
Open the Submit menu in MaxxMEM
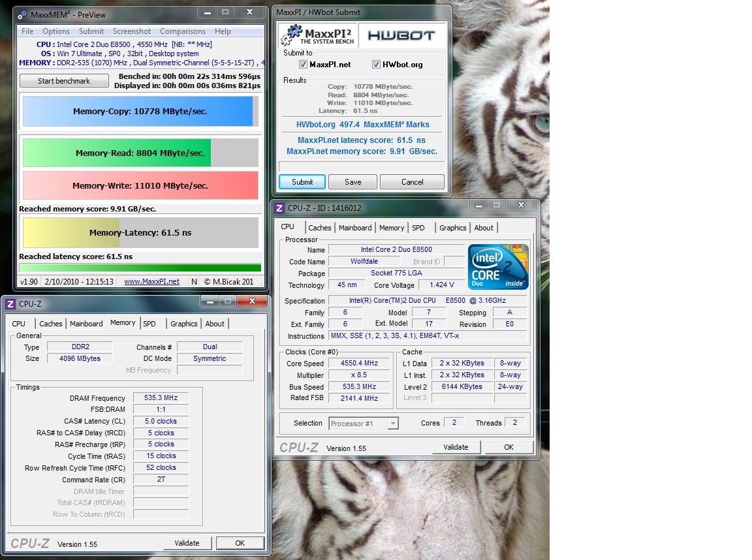click(91, 31)
